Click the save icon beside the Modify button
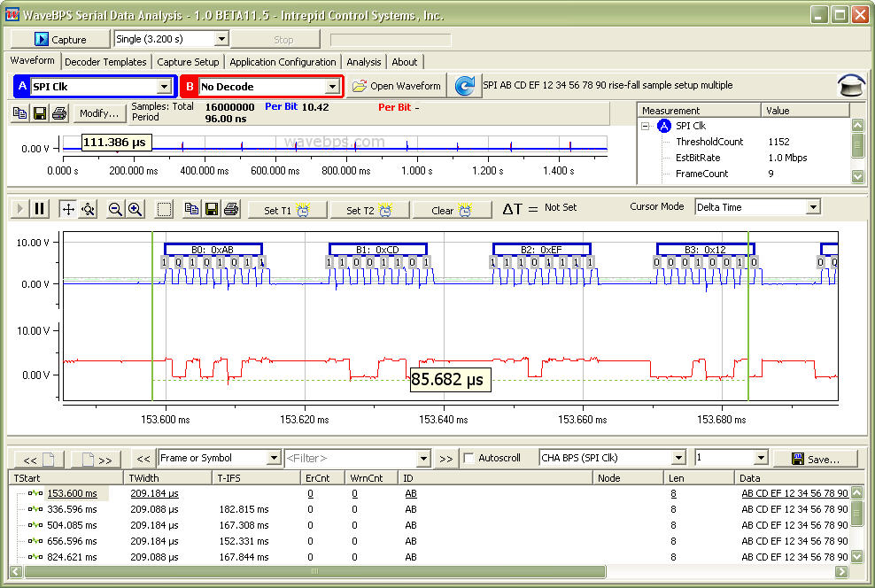This screenshot has width=875, height=588. [40, 113]
